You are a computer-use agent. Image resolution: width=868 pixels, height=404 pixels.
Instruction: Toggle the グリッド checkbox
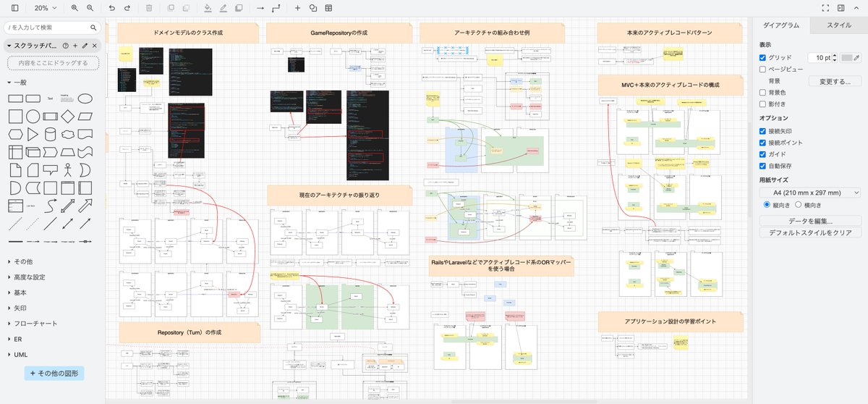click(762, 57)
